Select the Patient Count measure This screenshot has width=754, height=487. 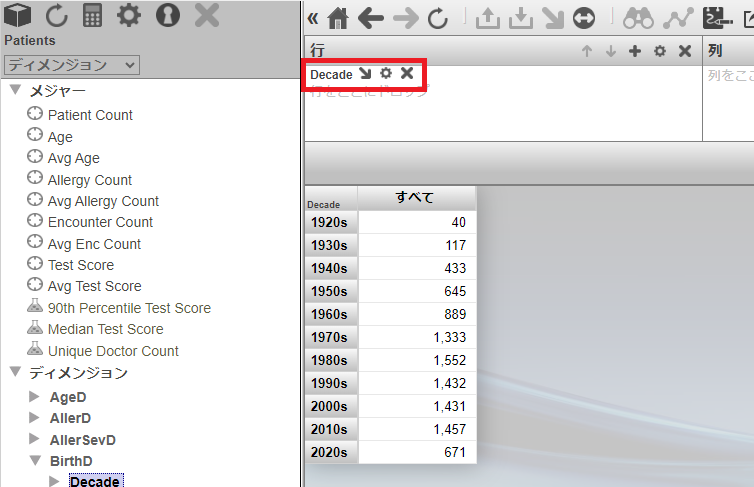(90, 115)
